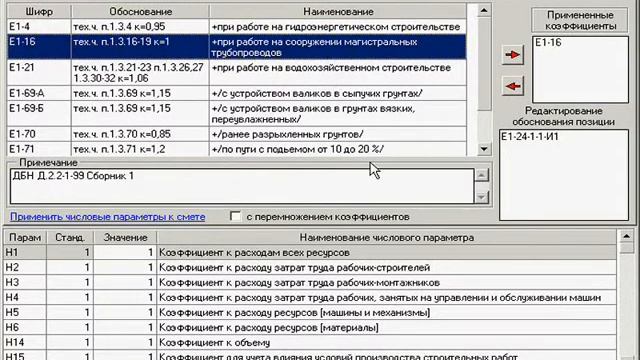Click 'тех.ч. п.1.3.4 к=0,95' cell

click(x=140, y=27)
